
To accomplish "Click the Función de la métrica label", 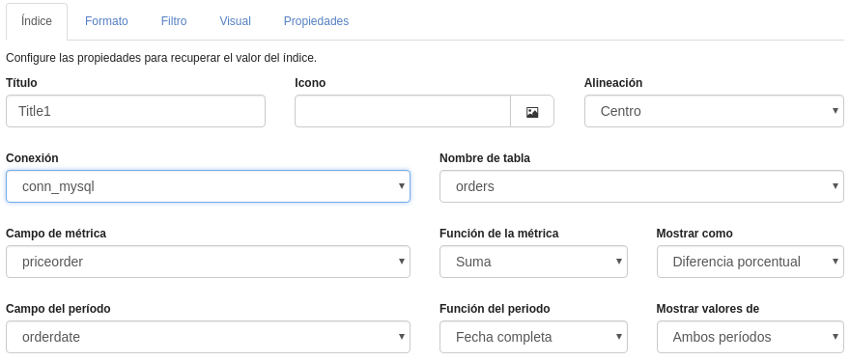I will [x=499, y=234].
